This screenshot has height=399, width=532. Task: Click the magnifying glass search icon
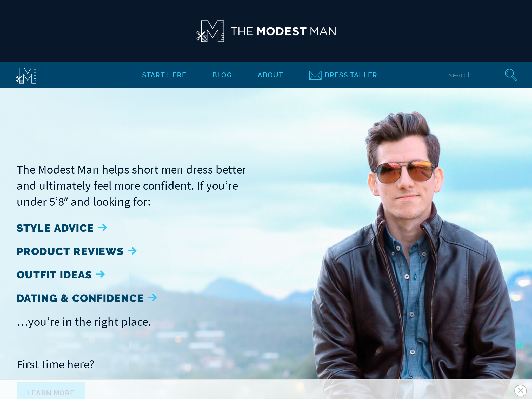511,75
